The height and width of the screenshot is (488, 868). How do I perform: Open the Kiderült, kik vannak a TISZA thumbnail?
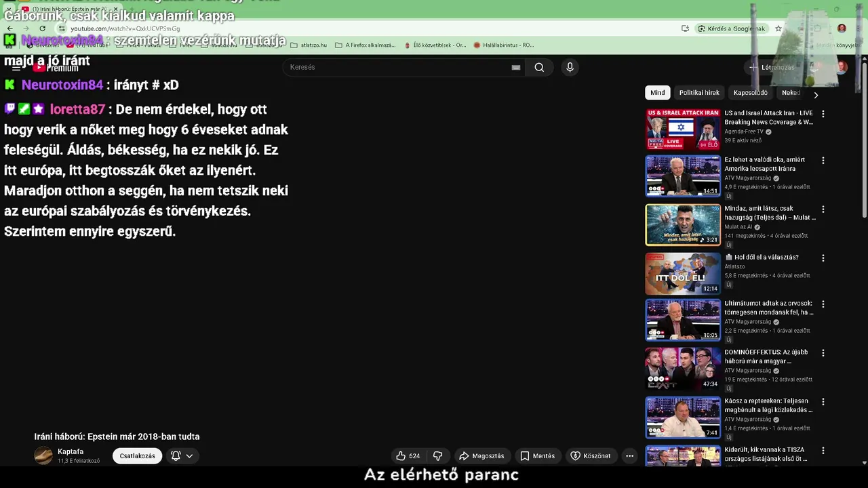[683, 455]
